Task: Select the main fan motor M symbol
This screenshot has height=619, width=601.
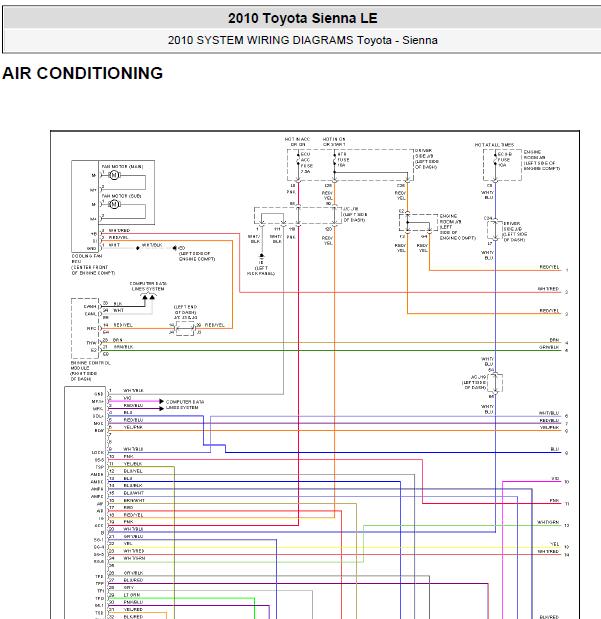Action: pos(114,175)
